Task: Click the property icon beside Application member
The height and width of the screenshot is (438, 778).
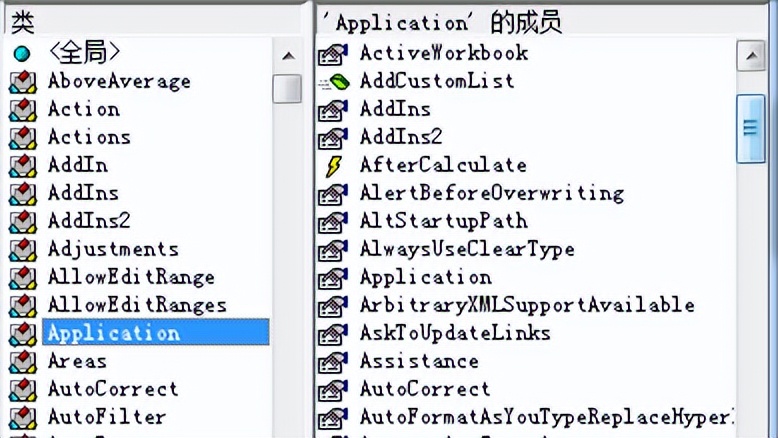Action: 332,278
